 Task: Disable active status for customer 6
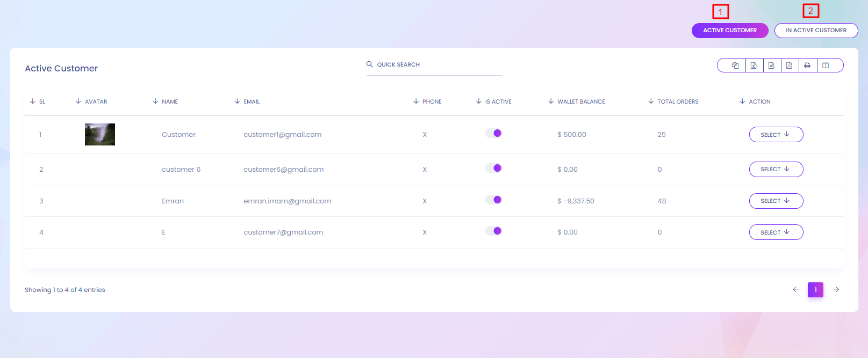pyautogui.click(x=493, y=169)
